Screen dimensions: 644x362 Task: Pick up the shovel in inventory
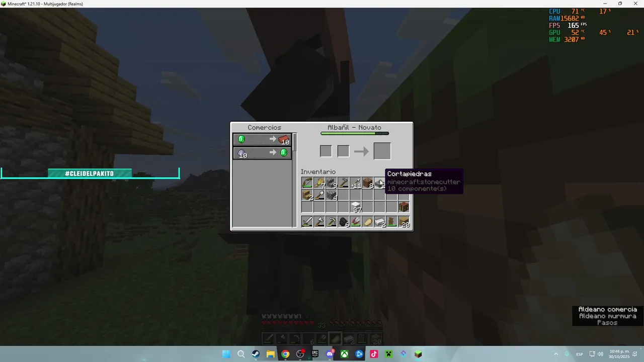pos(319,195)
